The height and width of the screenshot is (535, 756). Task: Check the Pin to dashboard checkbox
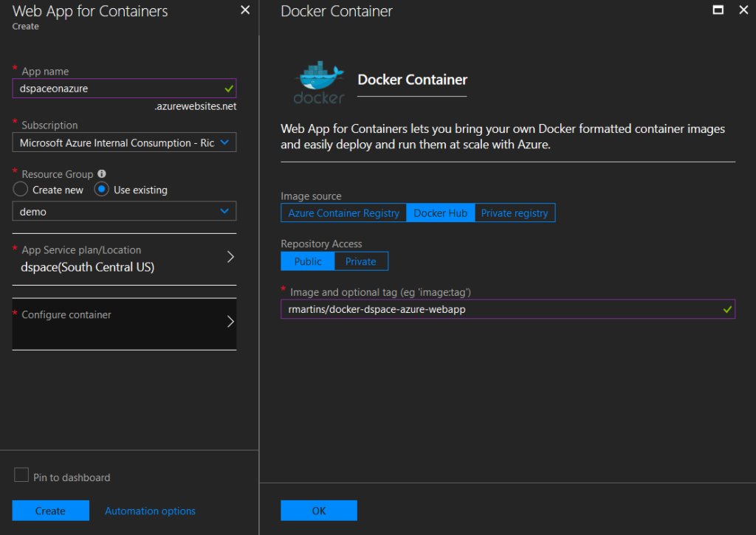tap(21, 477)
